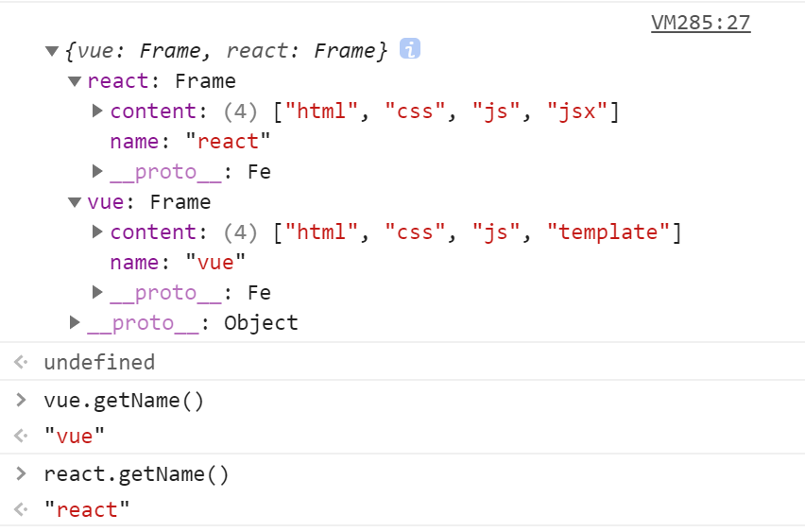Select the name: "react" property
805x532 pixels.
click(x=190, y=141)
